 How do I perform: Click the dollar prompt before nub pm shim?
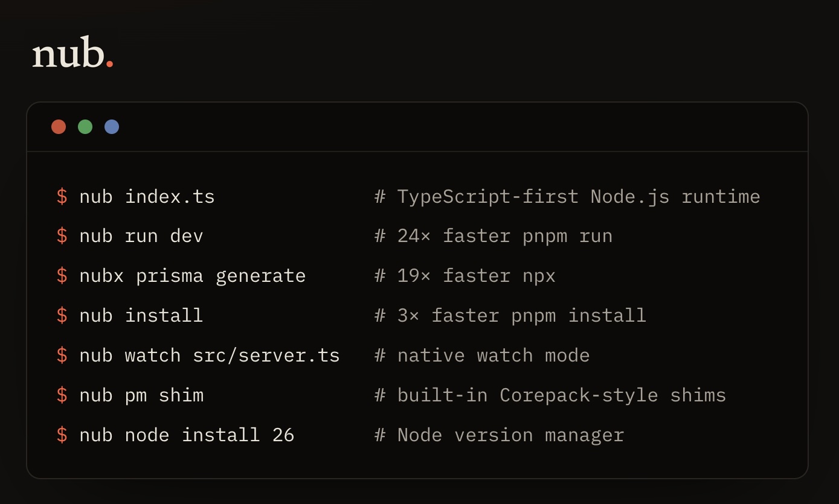coord(62,395)
